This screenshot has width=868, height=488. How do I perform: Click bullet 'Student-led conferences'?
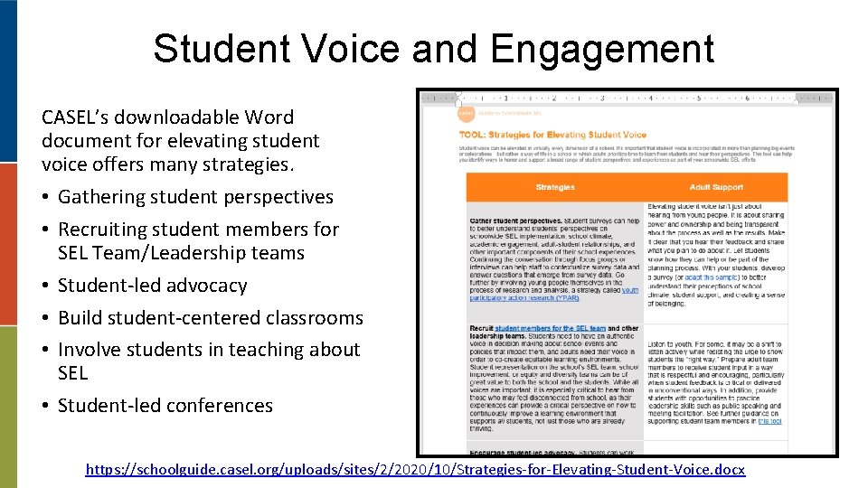click(x=165, y=406)
